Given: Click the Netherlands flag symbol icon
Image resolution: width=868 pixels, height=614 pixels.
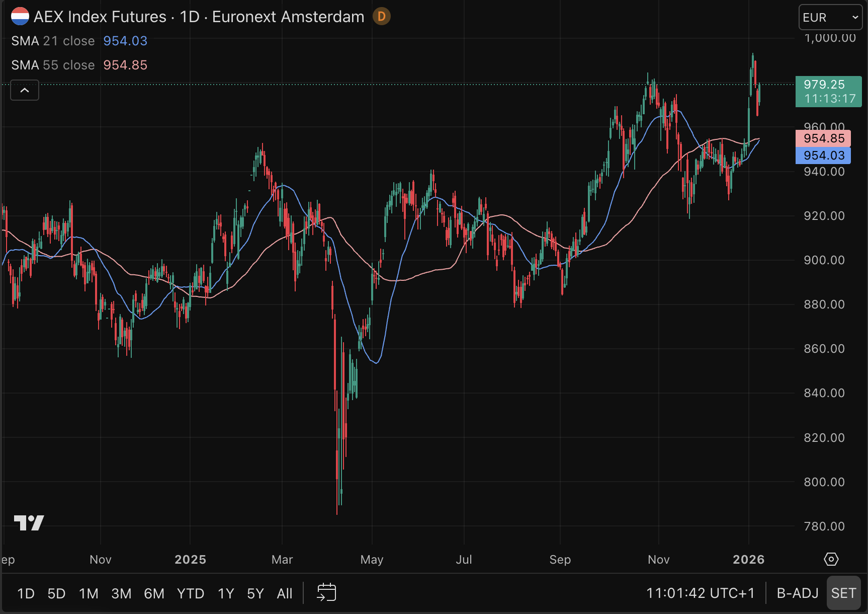Looking at the screenshot, I should coord(20,16).
